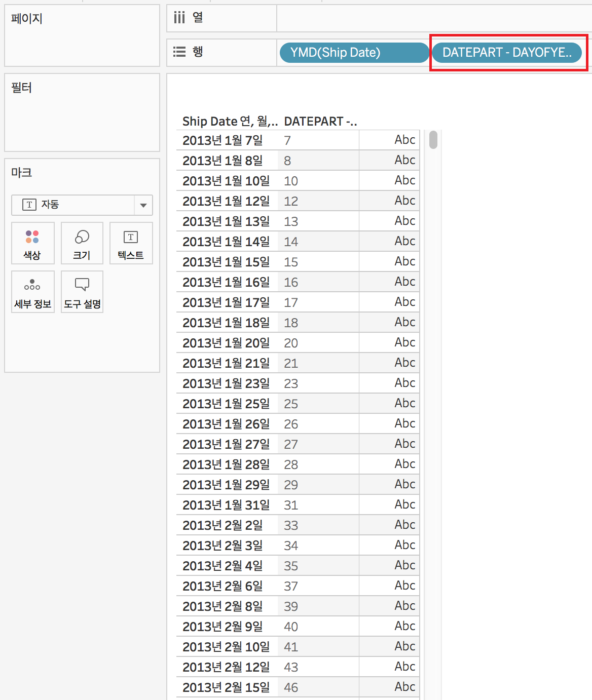Viewport: 592px width, 700px height.
Task: Select the DATEPART - DAYOFYE.. pill
Action: click(507, 52)
